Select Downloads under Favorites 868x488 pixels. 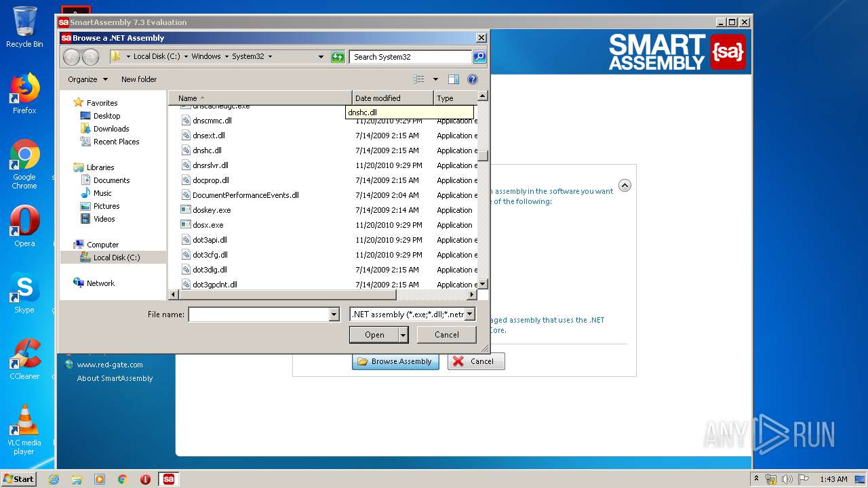click(111, 129)
